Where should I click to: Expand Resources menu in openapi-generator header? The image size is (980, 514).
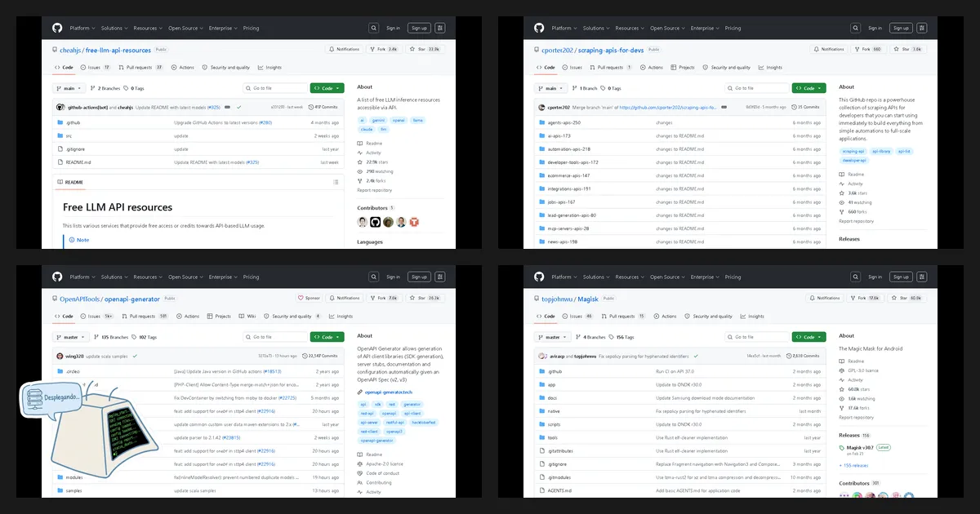(147, 277)
